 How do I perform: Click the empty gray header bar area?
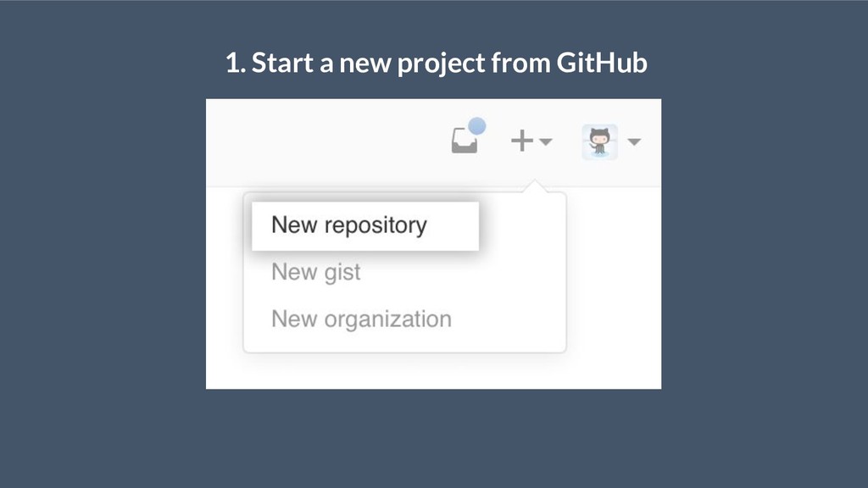click(326, 142)
